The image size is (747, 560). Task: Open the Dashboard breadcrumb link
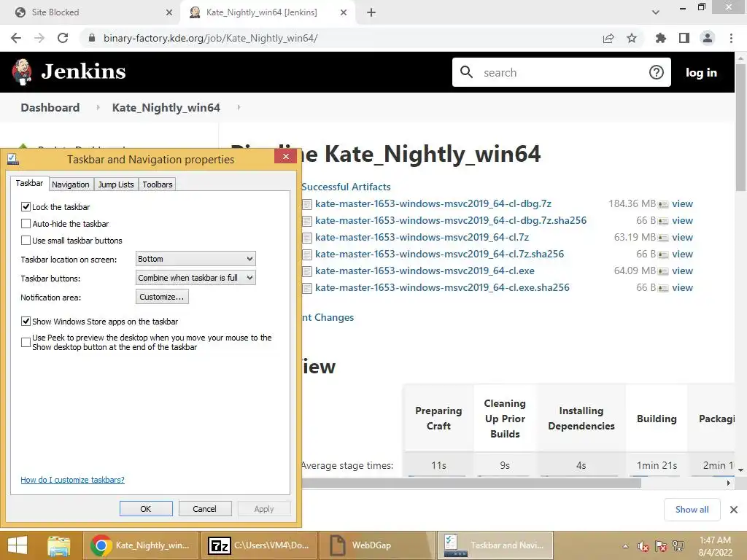tap(50, 108)
